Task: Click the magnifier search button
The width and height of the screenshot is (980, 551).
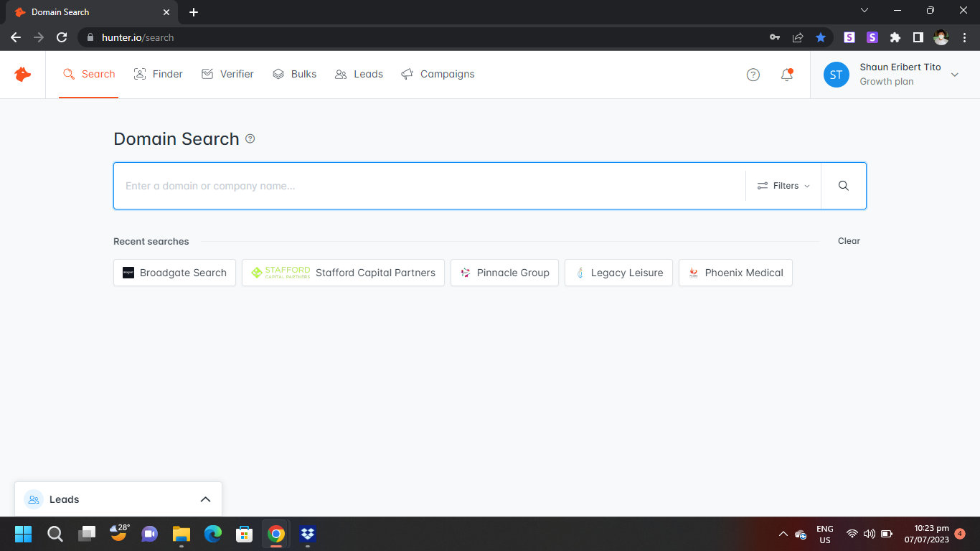Action: [844, 186]
